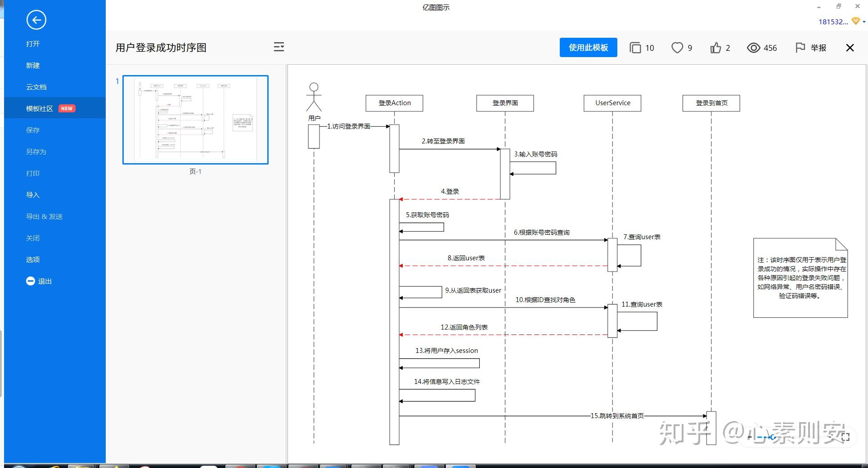Viewport: 868px width, 468px height.
Task: Click the message label 3.输入账号密码
Action: point(535,154)
